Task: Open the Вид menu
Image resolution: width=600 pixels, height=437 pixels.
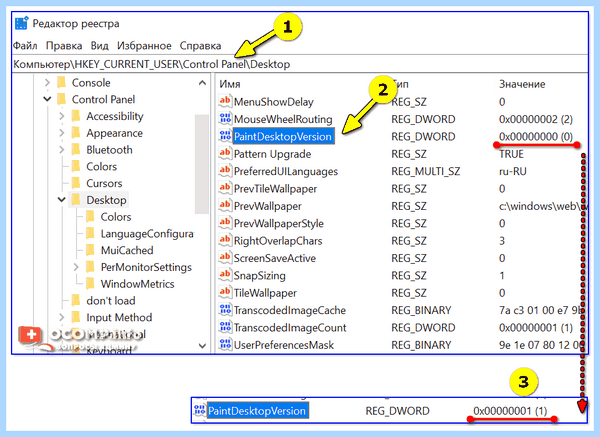Action: (99, 46)
